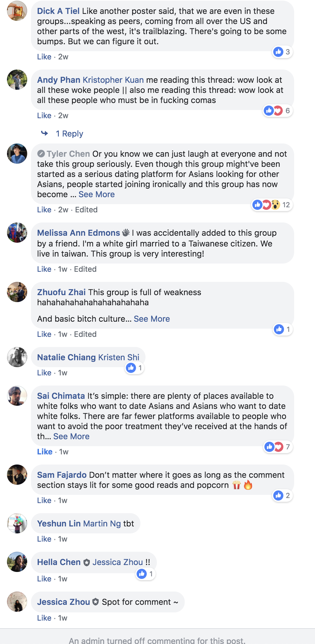Open like count on Sam Fajardo's comment
The width and height of the screenshot is (315, 644).
click(x=283, y=495)
